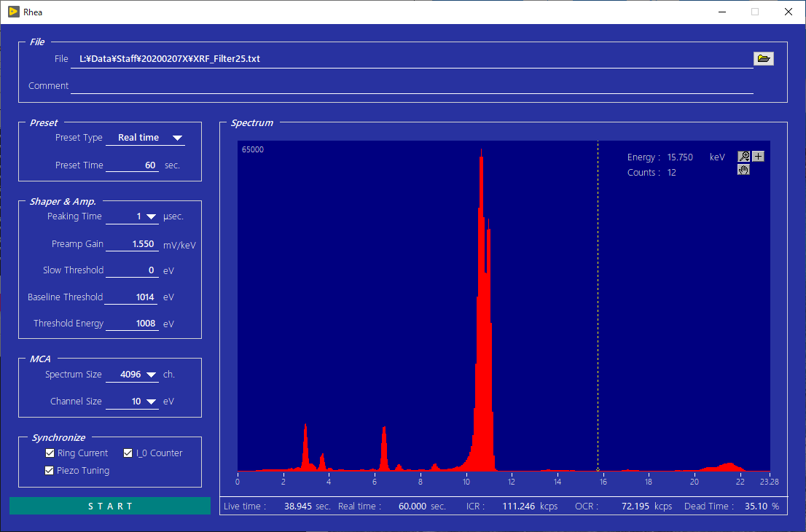Select the pan hand tool
Image resolution: width=806 pixels, height=532 pixels.
point(743,170)
